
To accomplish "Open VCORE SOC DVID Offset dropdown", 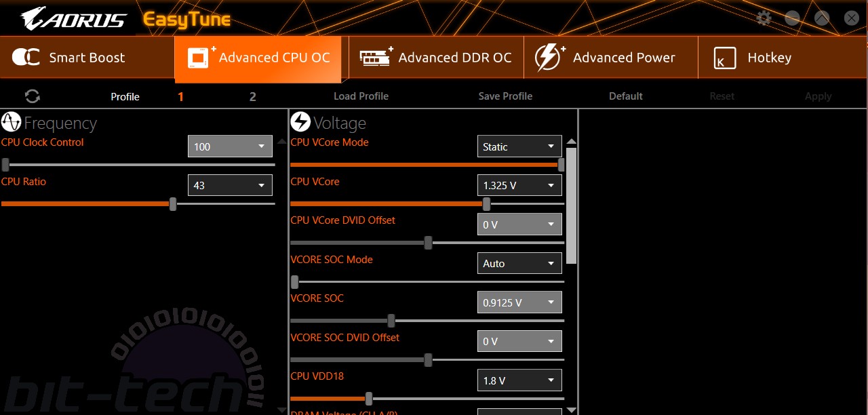I will 519,341.
